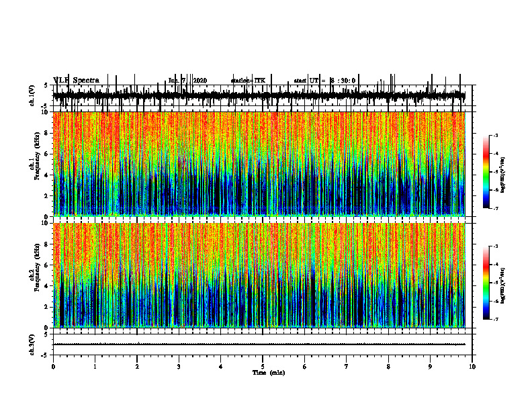Select the "Jan. 7, 2020" date text

coord(187,81)
